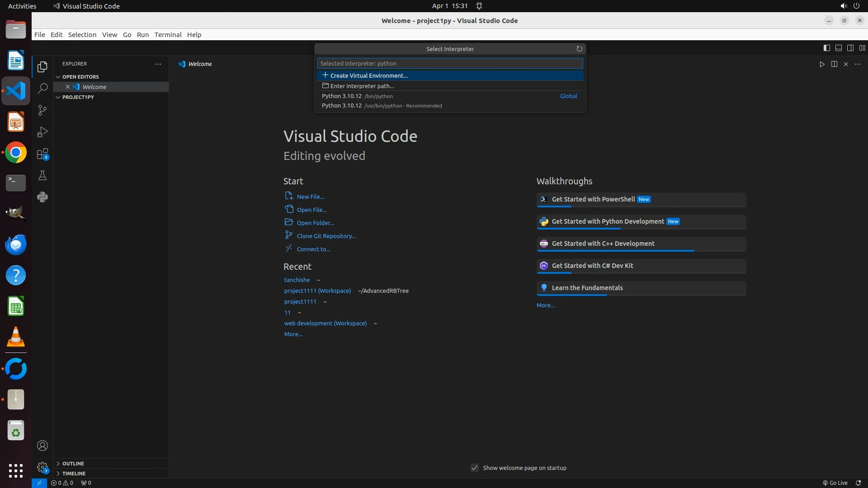
Task: Uncheck Show welcome page on startup
Action: (475, 468)
